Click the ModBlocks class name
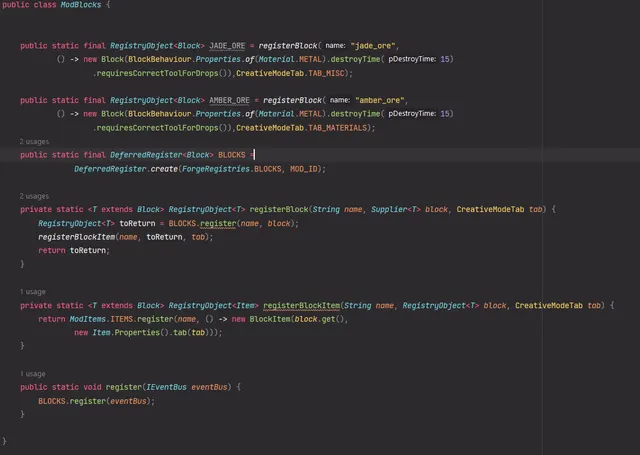 pyautogui.click(x=81, y=5)
